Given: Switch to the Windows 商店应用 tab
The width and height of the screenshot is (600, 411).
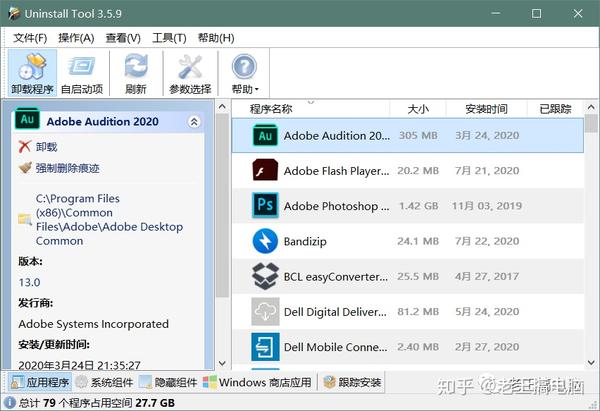Looking at the screenshot, I should point(257,382).
